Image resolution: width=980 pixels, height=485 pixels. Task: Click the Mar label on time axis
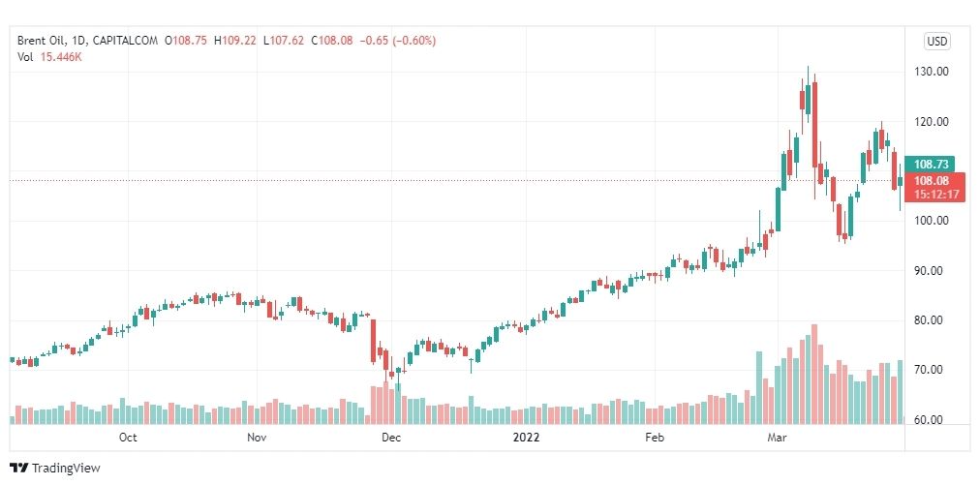point(777,437)
